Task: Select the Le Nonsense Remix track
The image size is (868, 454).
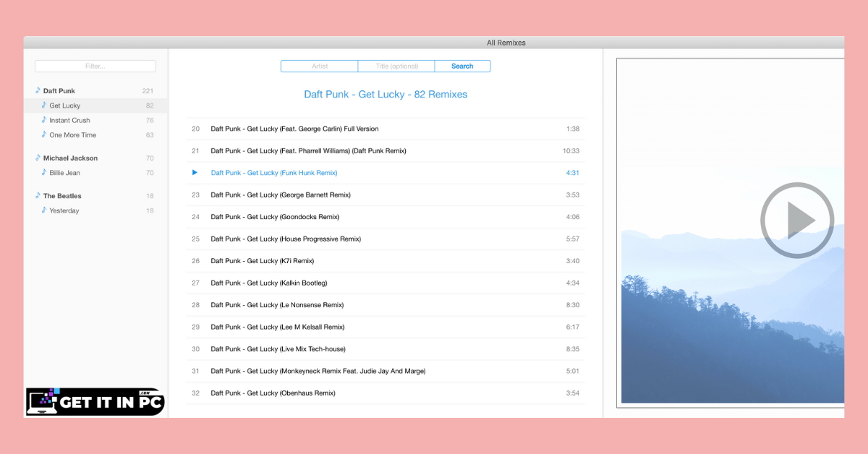Action: pos(386,305)
